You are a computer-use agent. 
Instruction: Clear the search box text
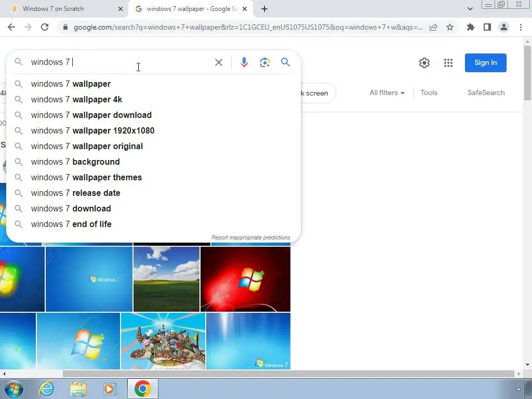click(x=219, y=62)
